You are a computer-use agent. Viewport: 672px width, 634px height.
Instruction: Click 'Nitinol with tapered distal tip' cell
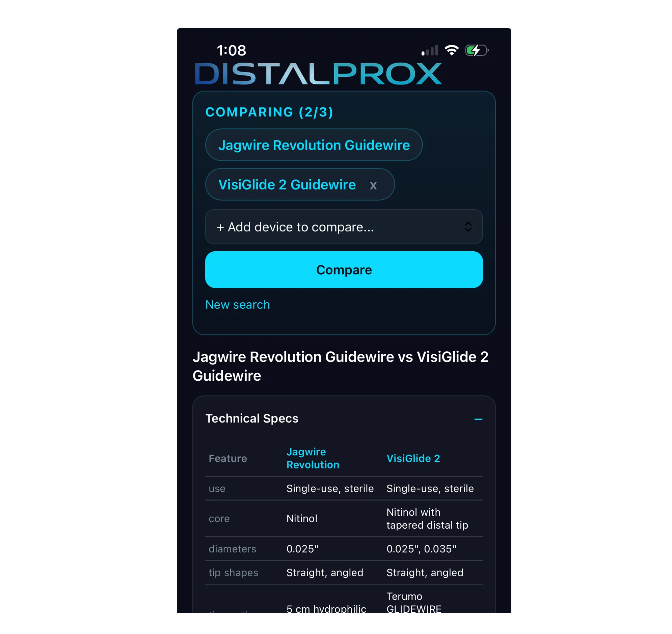427,518
